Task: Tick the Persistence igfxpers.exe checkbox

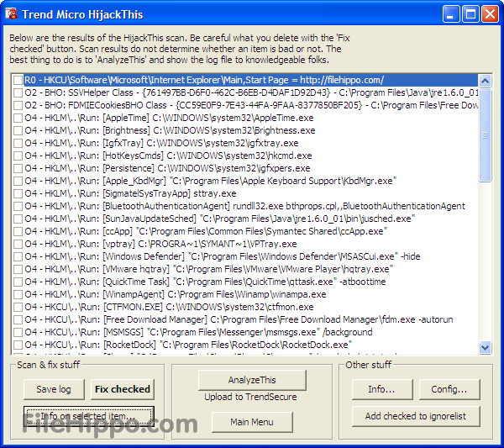Action: click(x=18, y=168)
